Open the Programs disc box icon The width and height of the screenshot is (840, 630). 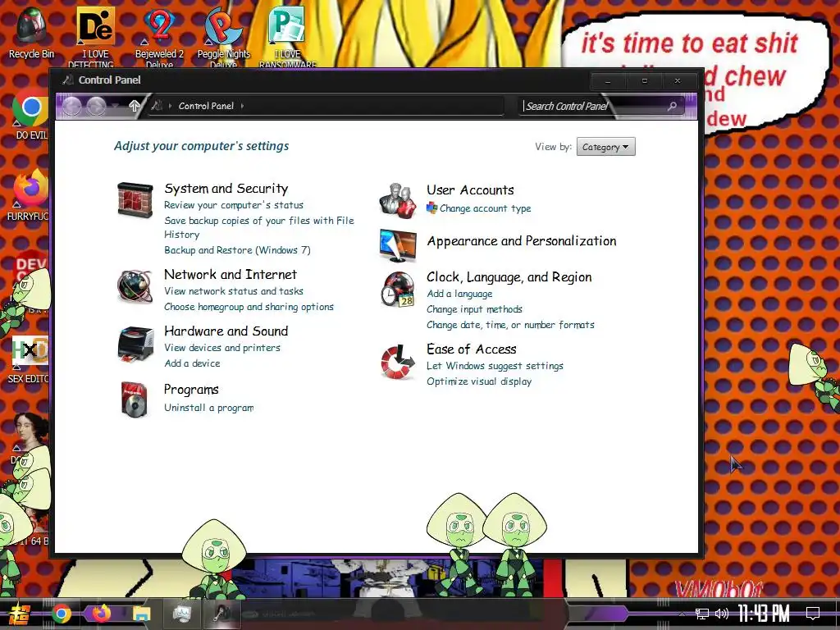(134, 399)
